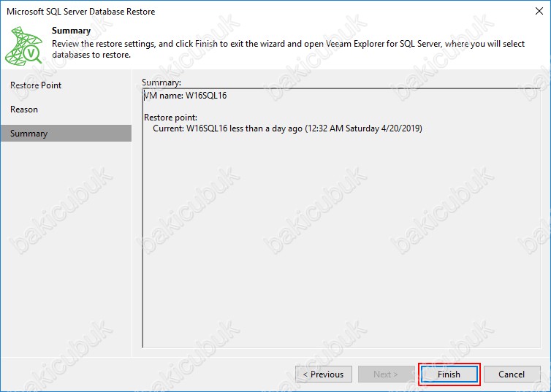Click the 'Microsoft SQL Server Database Restore' title

tap(81, 11)
